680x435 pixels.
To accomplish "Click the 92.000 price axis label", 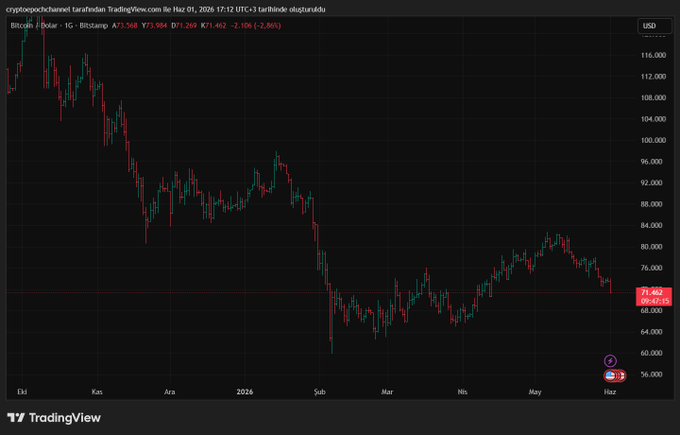I will click(x=651, y=183).
